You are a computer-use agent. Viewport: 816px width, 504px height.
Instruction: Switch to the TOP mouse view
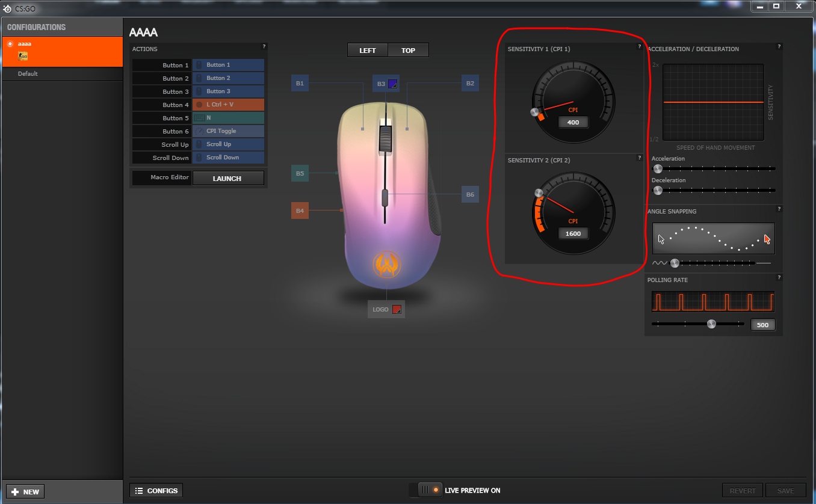coord(409,51)
